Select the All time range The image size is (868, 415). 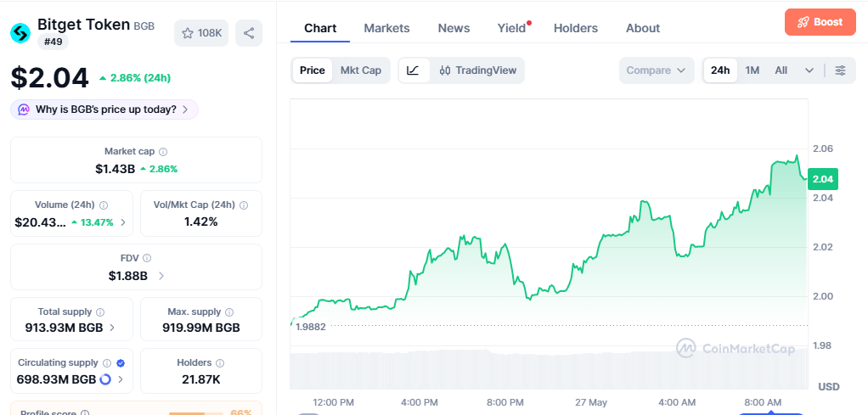pos(781,70)
